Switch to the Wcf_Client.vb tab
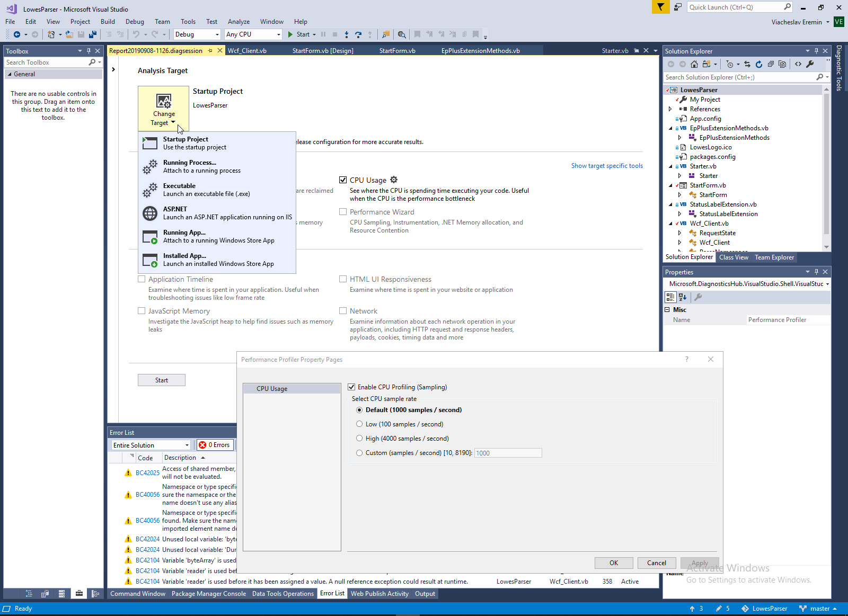The width and height of the screenshot is (848, 616). tap(247, 51)
